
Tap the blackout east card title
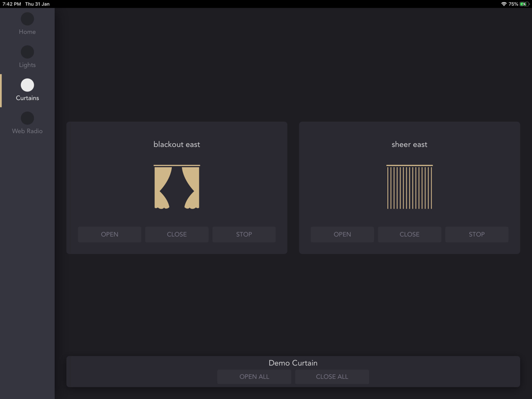coord(177,145)
